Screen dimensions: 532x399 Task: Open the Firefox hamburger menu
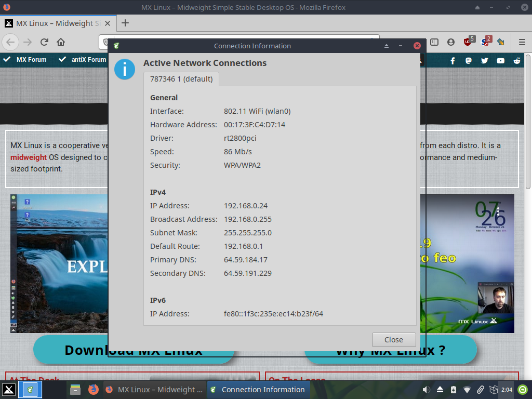click(x=522, y=42)
